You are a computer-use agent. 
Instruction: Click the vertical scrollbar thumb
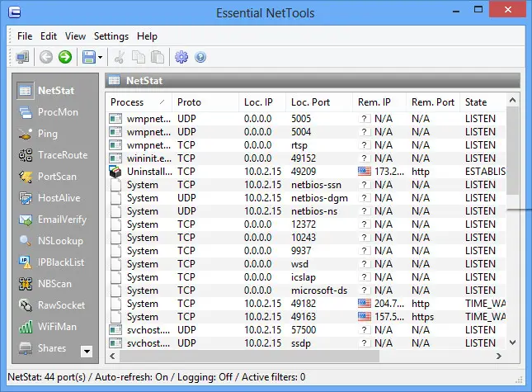point(513,151)
